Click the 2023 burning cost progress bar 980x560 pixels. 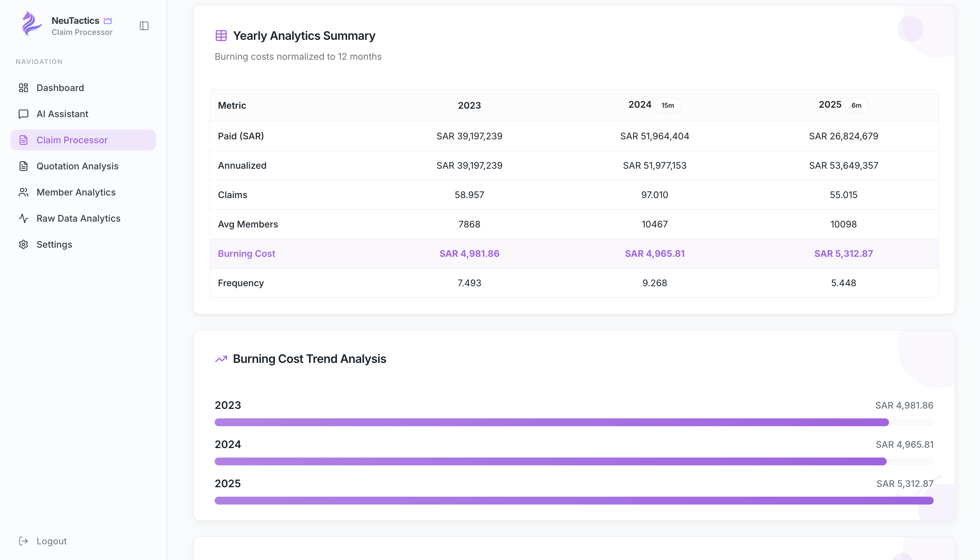click(552, 422)
